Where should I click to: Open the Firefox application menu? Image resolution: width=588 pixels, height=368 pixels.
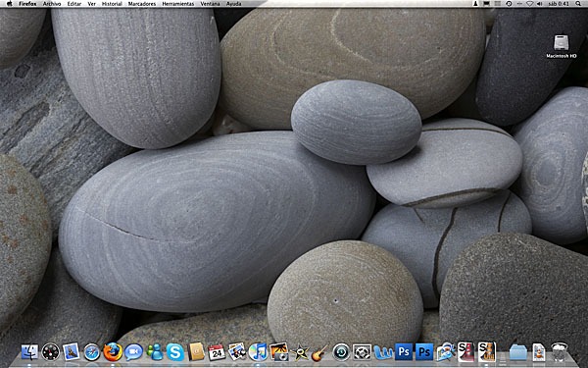27,4
